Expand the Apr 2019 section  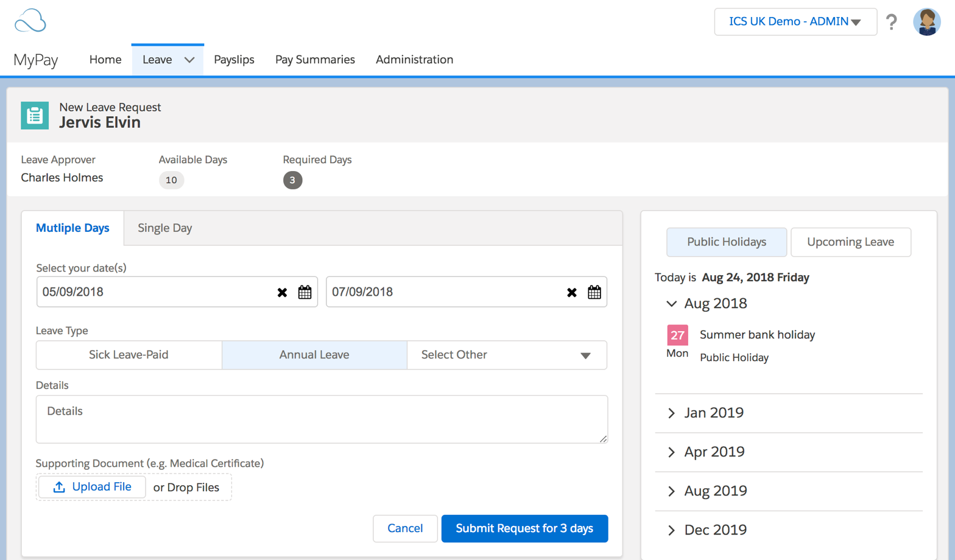(671, 452)
